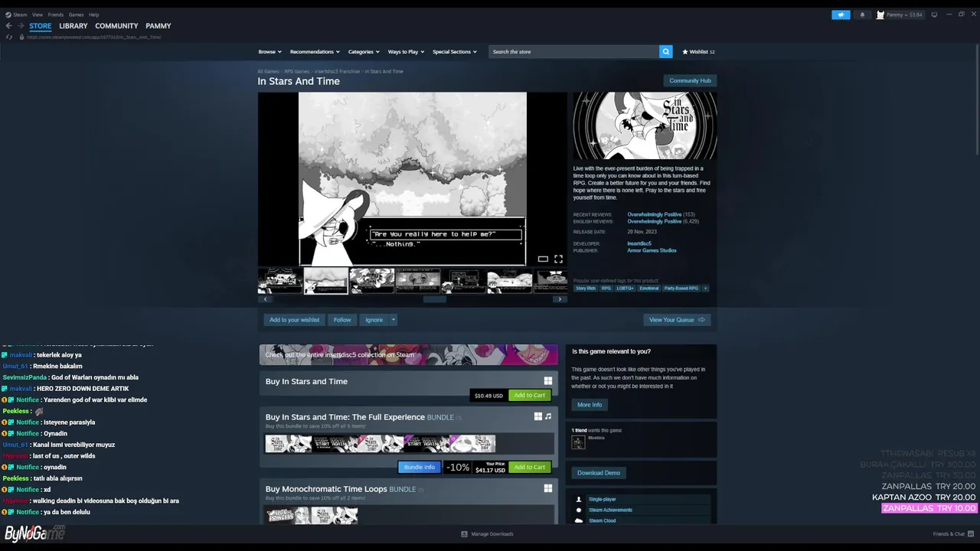Click View Your Queue
Viewport: 980px width, 551px height.
[677, 320]
